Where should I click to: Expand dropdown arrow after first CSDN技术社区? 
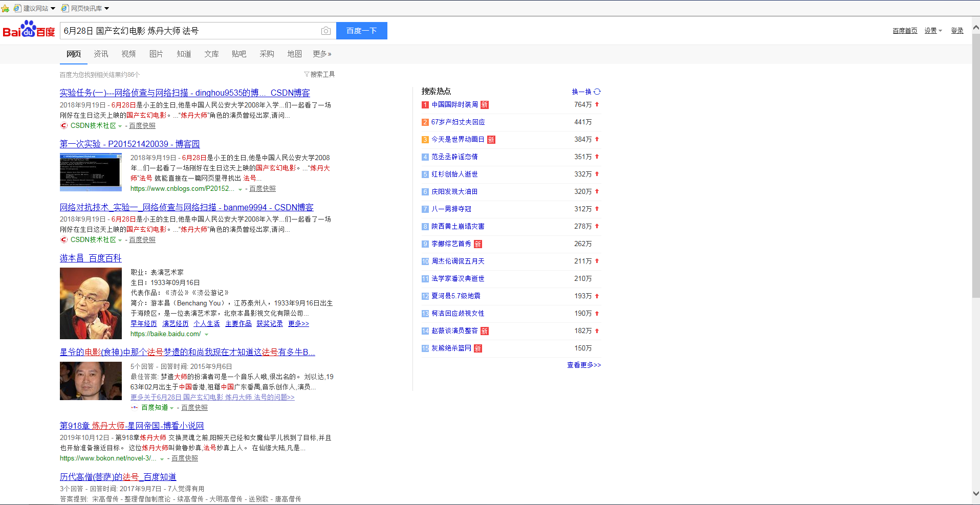(120, 126)
